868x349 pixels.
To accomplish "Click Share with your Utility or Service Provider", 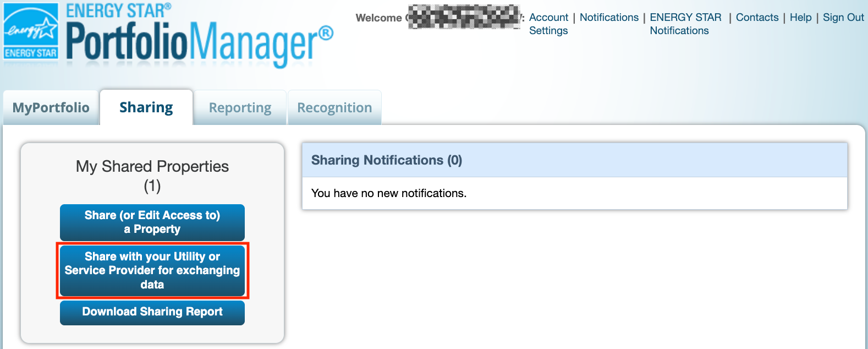I will tap(152, 271).
